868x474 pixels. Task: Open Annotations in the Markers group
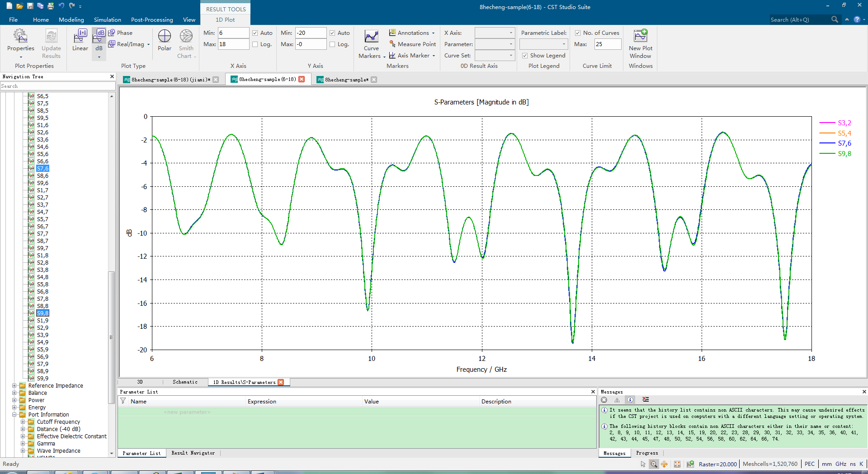[412, 33]
